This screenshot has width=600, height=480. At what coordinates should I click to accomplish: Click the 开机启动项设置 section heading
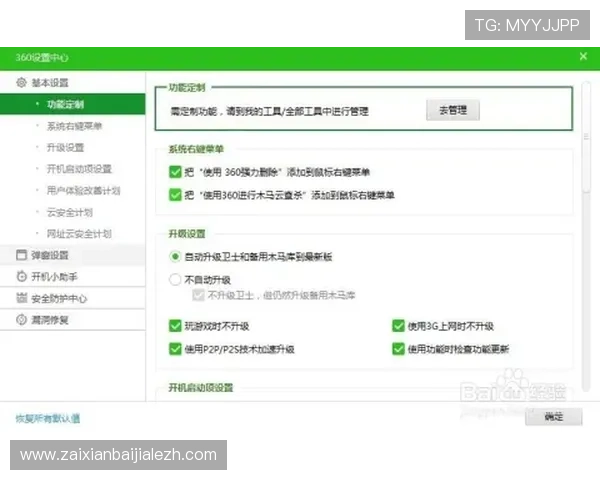click(201, 387)
